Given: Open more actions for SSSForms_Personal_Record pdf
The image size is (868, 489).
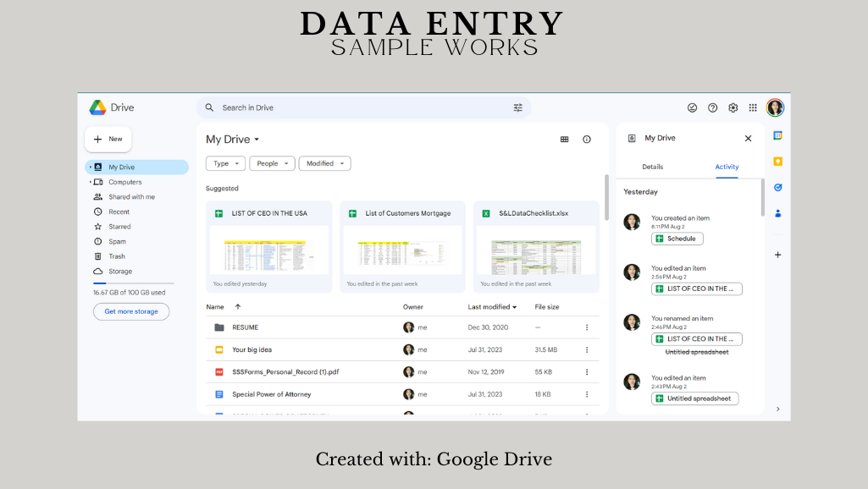Looking at the screenshot, I should coord(587,372).
